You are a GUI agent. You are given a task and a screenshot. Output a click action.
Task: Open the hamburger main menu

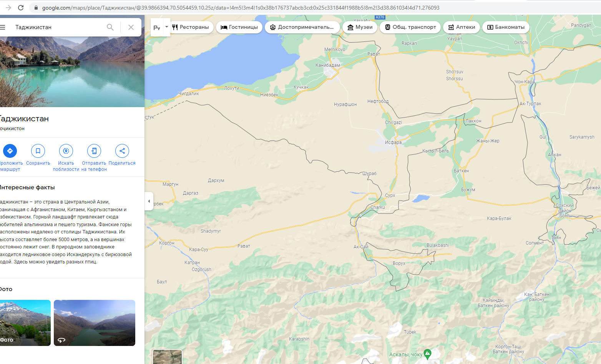pyautogui.click(x=3, y=27)
